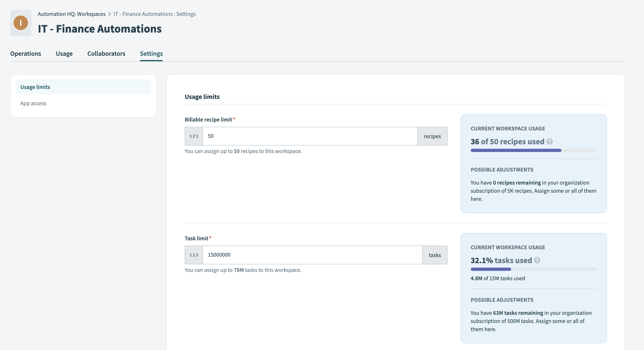Click the 123 icon beside recipe limit
The image size is (644, 350).
tap(194, 136)
